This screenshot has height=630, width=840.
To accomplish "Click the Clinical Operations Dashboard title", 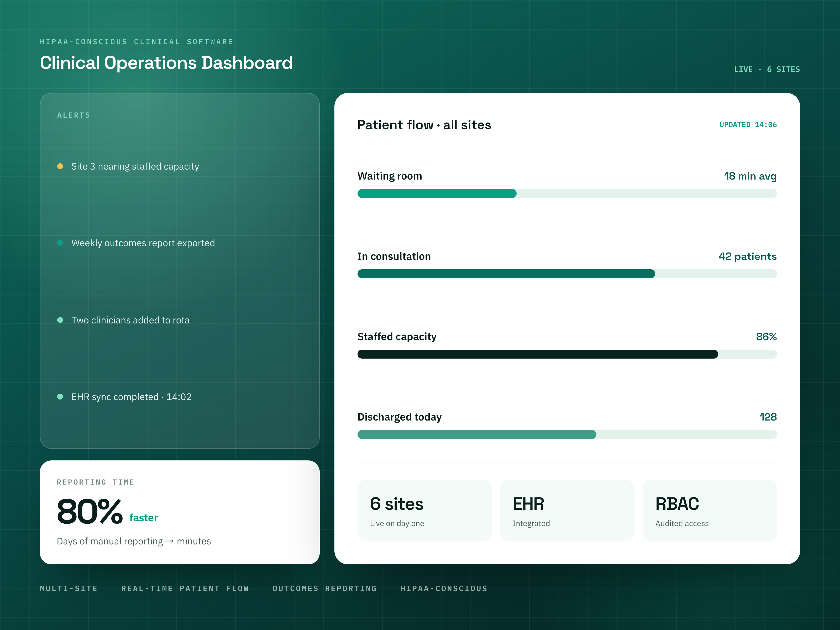I will point(166,63).
